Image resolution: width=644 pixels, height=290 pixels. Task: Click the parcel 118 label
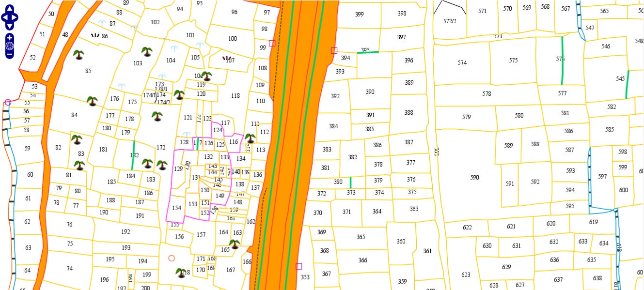tap(236, 96)
